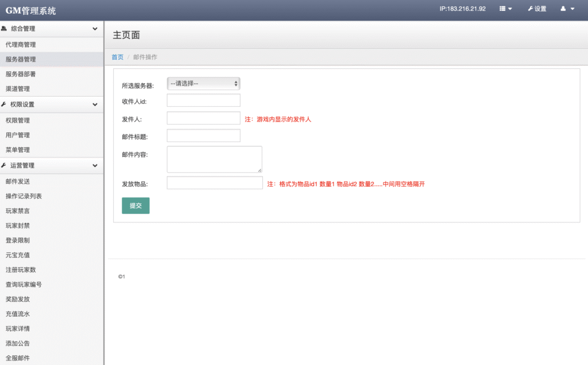Collapse the 运营管理 section chevron
This screenshot has height=365, width=588.
[96, 166]
